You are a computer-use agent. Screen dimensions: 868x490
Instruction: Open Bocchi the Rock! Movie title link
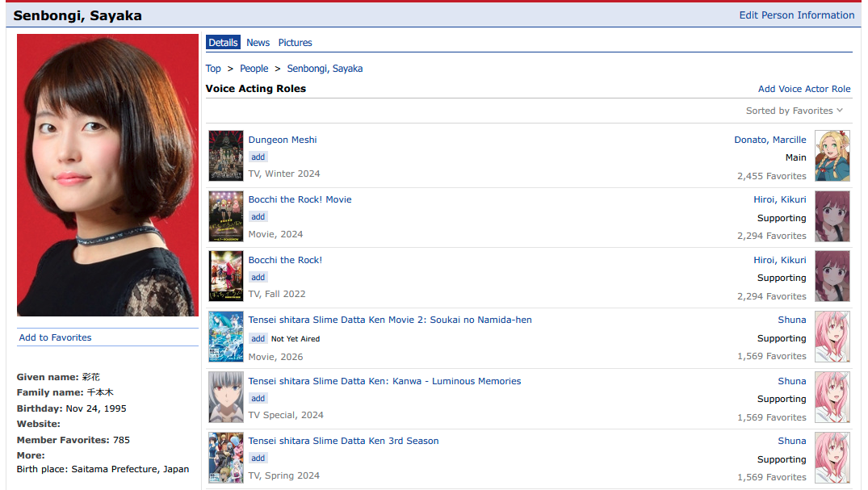tap(300, 199)
